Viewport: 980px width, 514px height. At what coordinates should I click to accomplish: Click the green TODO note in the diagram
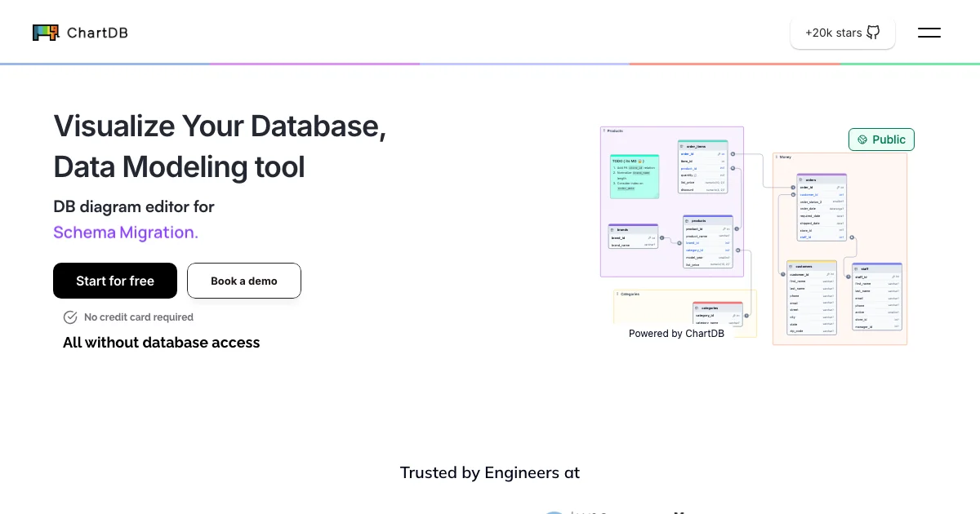[x=635, y=175]
